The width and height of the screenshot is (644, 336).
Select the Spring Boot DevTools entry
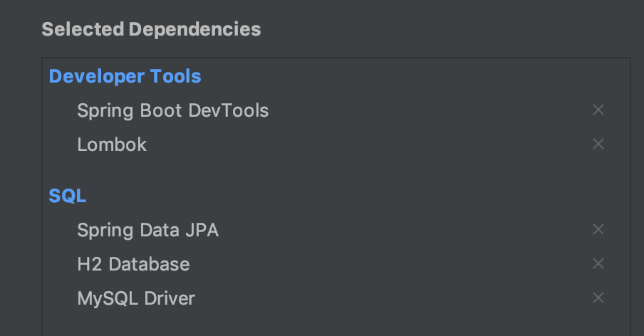(x=173, y=110)
